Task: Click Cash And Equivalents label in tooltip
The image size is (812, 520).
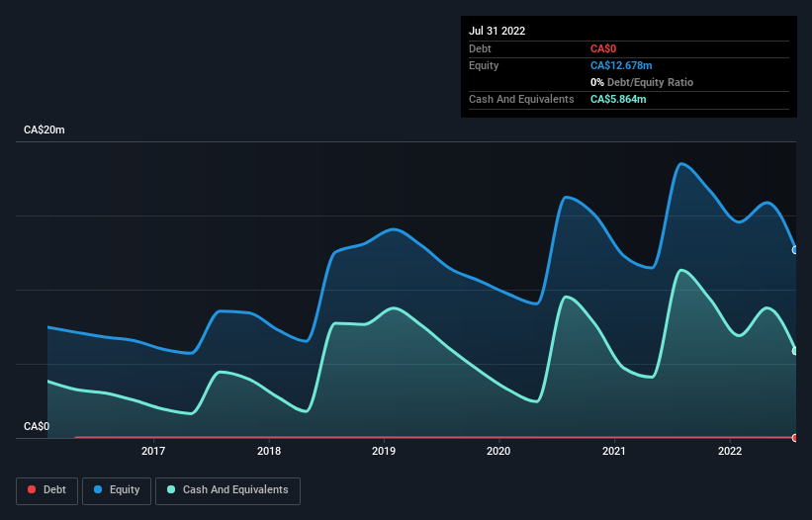Action: 521,99
